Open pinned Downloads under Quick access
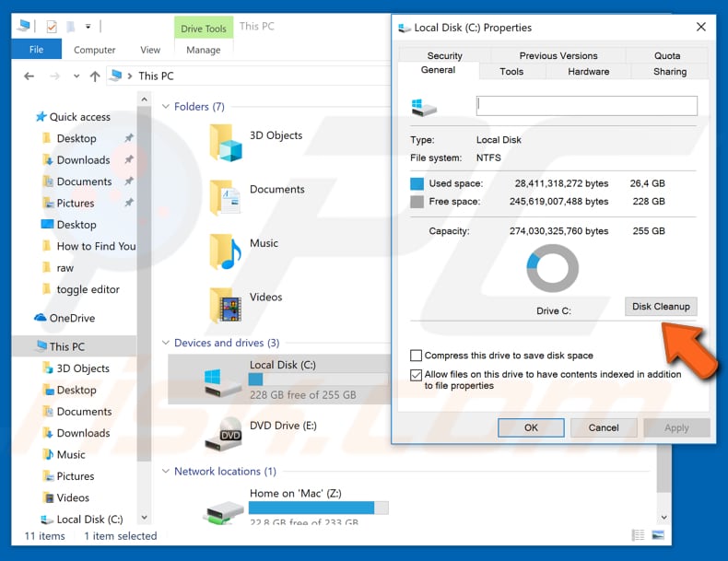 click(83, 160)
